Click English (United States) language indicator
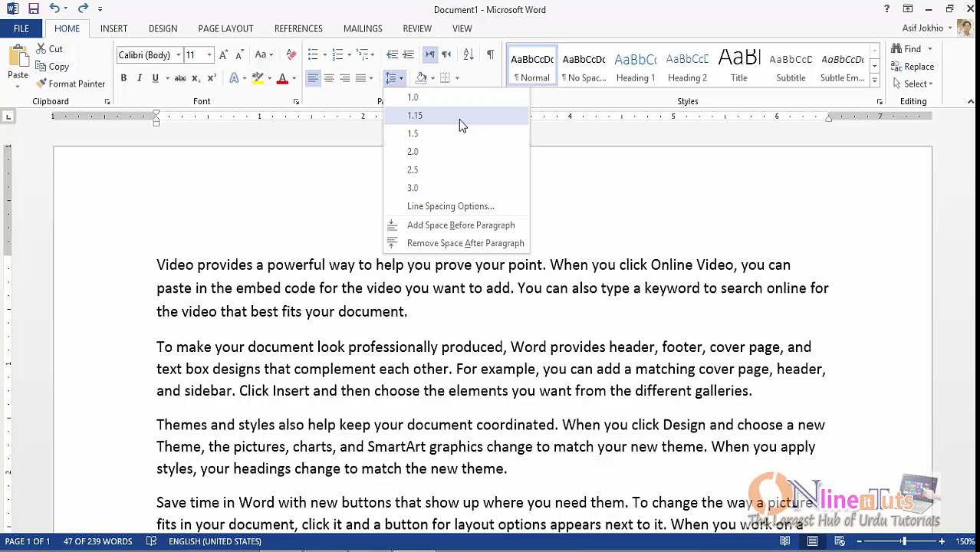 click(215, 541)
